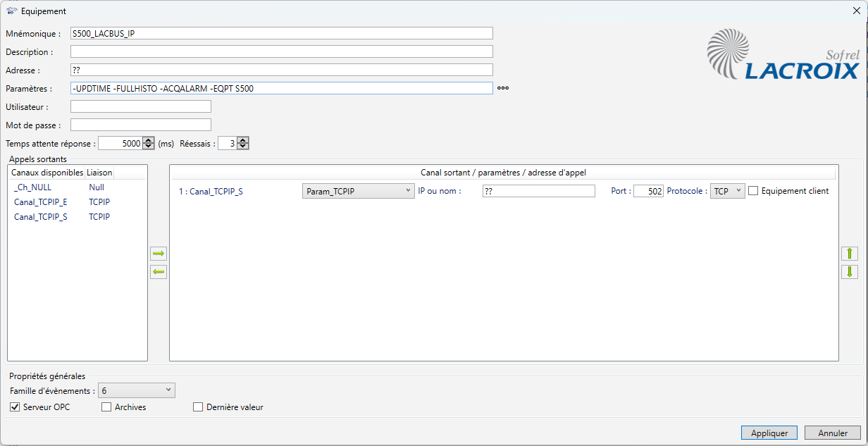868x446 pixels.
Task: Move channel down with green down arrow
Action: pos(850,272)
